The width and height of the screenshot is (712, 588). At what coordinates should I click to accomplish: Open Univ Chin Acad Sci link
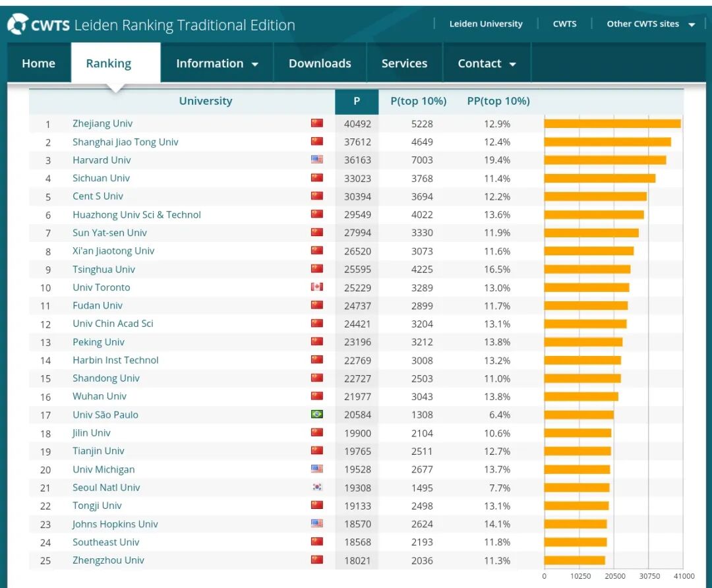pos(113,324)
